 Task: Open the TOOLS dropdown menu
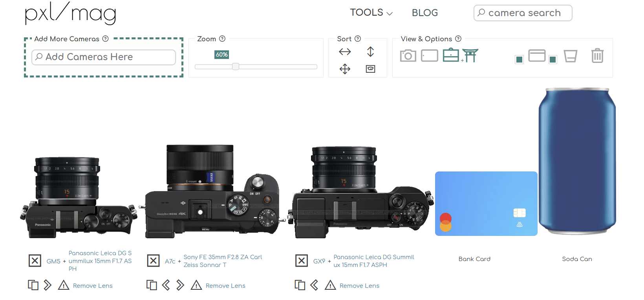click(371, 13)
